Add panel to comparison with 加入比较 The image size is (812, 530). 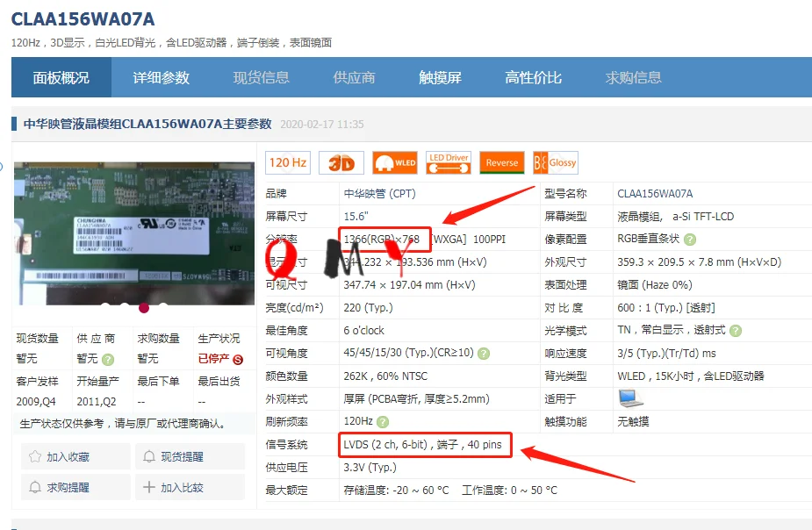(x=190, y=487)
